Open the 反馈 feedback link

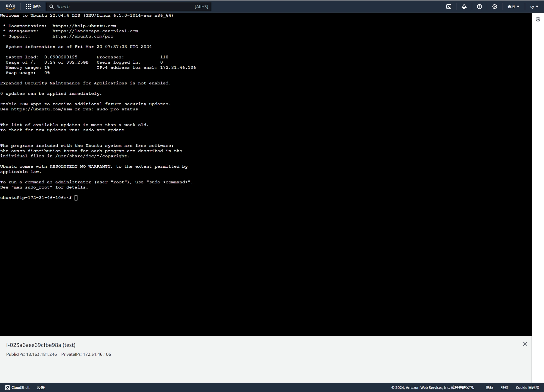coord(41,387)
